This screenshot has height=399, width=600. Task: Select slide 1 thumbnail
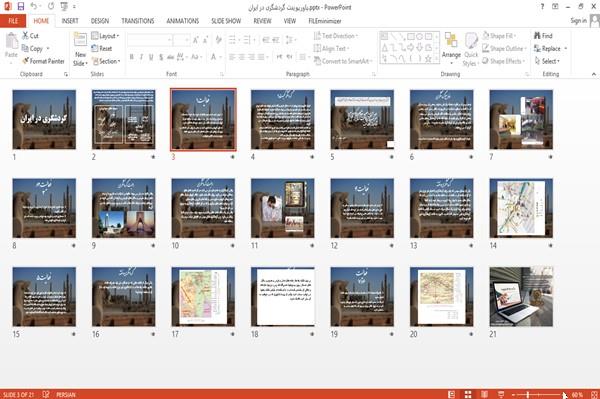44,119
